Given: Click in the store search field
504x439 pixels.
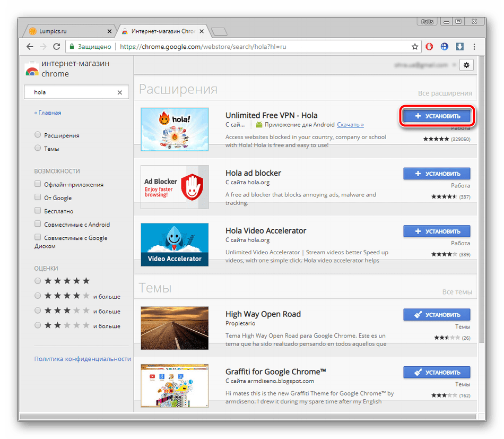Looking at the screenshot, I should click(x=72, y=92).
